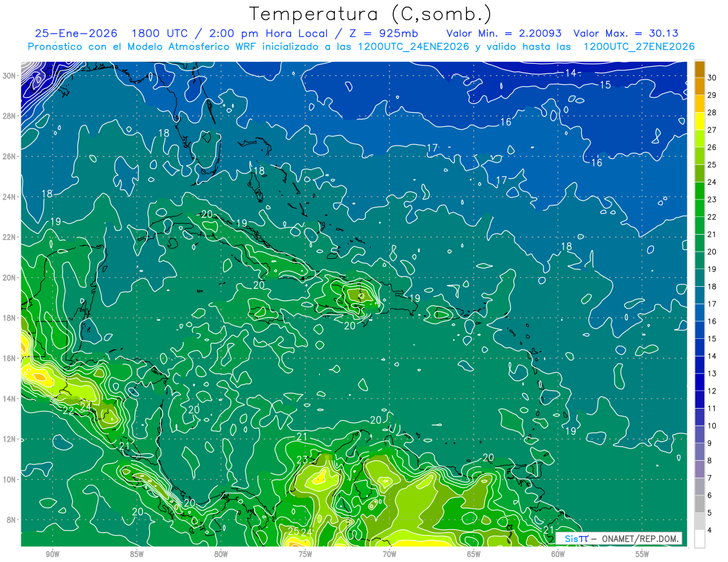Image resolution: width=728 pixels, height=562 pixels.
Task: Click the valid-until time '1200UTC_27ENE2026'
Action: coord(639,47)
